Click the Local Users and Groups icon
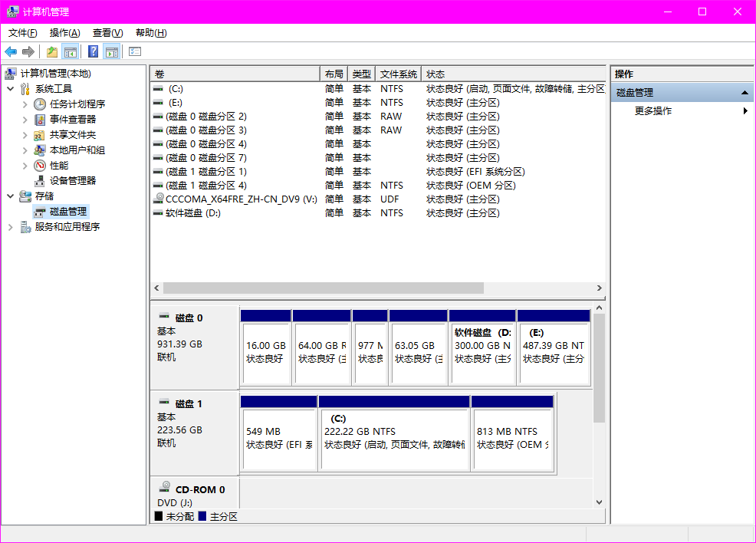The width and height of the screenshot is (756, 543). [x=40, y=150]
